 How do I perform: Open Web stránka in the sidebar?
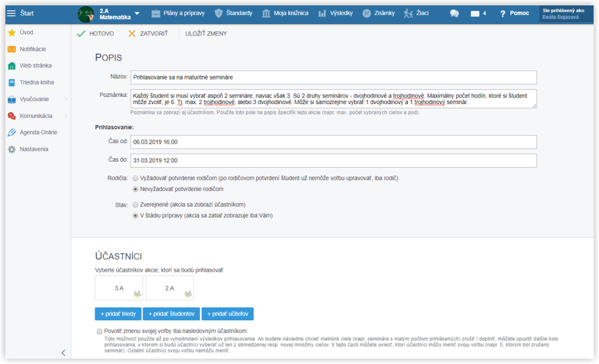(x=35, y=66)
